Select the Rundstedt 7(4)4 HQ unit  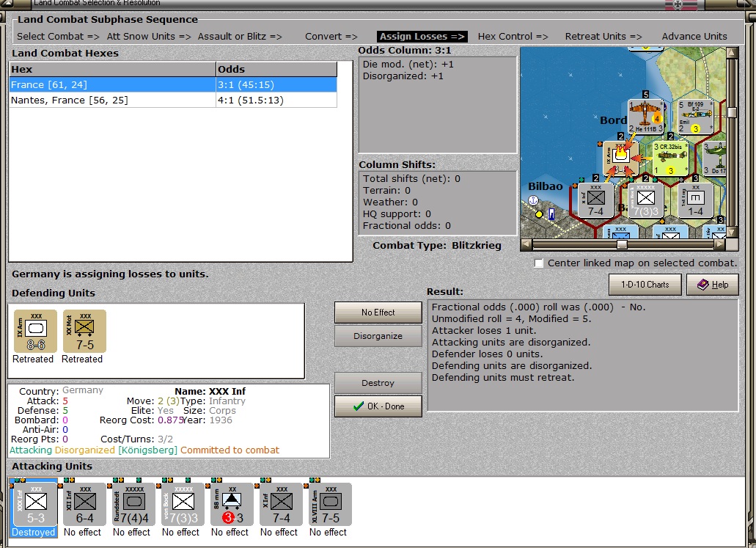[134, 505]
